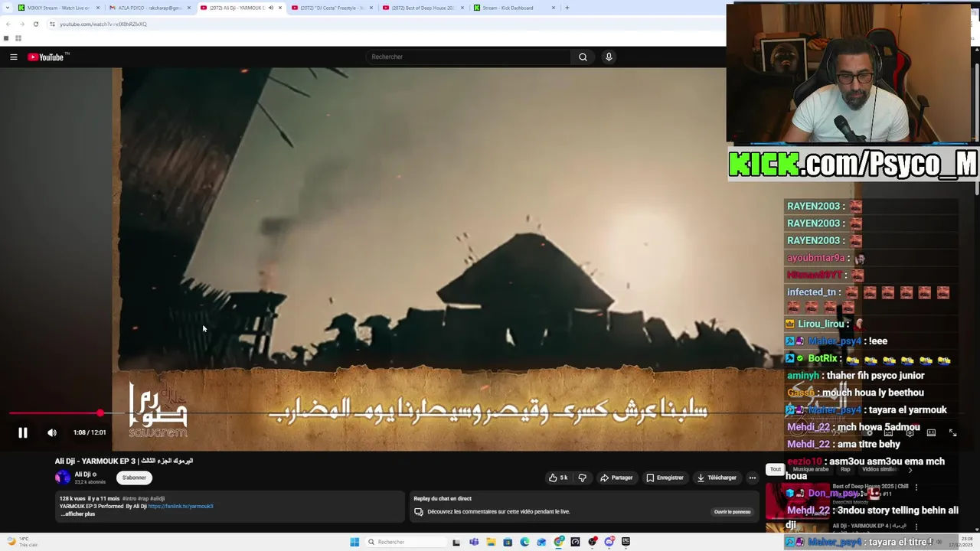Open the fanlink.tv/yarmouk3 description link

[181, 506]
